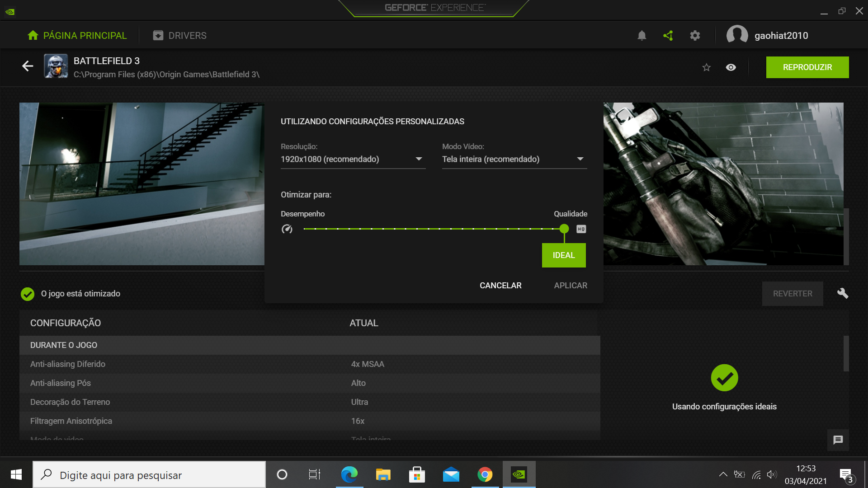Click the Battlefield 3 game cover icon
868x488 pixels.
(56, 66)
